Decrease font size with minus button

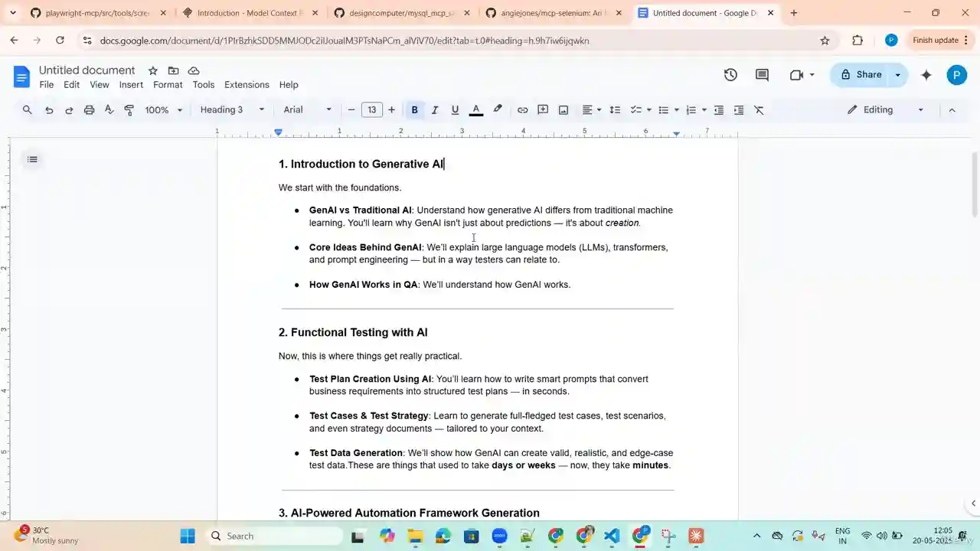click(x=351, y=110)
